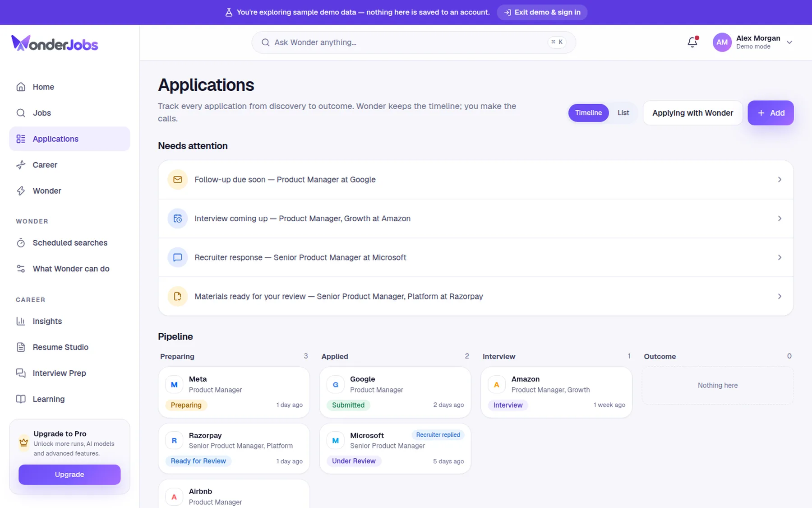The width and height of the screenshot is (812, 508).
Task: Click the Career icon in sidebar
Action: click(x=21, y=165)
